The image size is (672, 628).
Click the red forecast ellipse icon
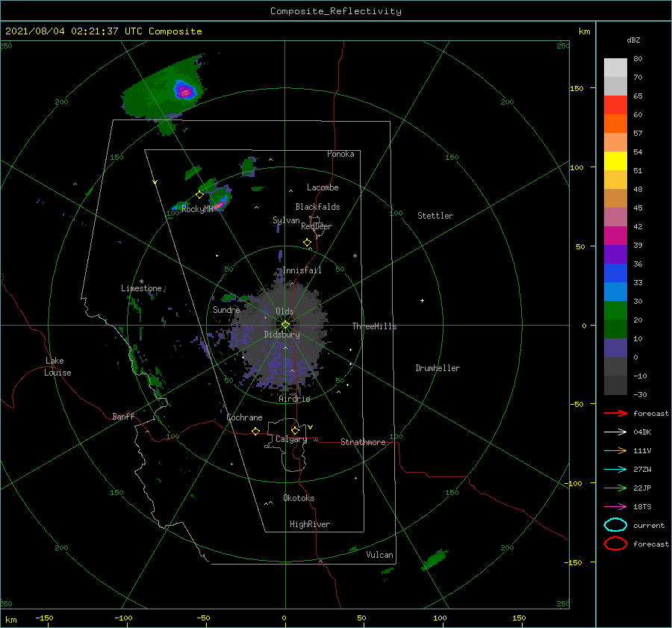[x=615, y=544]
